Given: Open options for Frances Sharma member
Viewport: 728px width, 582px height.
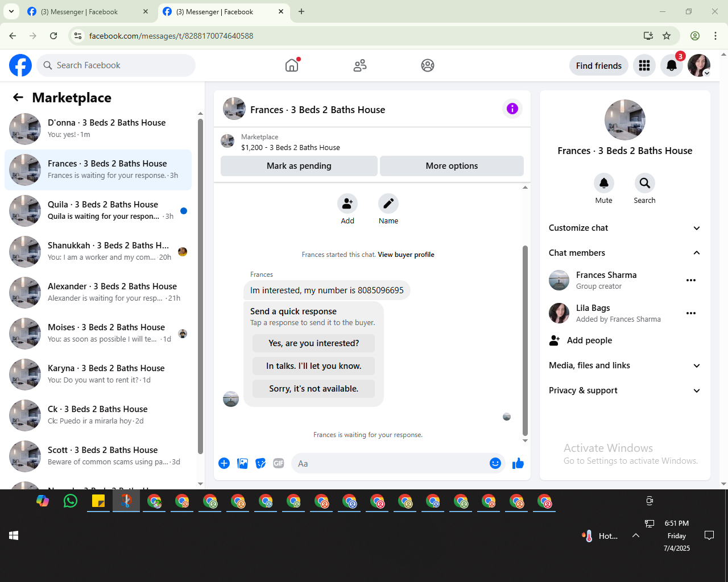Looking at the screenshot, I should tap(691, 280).
